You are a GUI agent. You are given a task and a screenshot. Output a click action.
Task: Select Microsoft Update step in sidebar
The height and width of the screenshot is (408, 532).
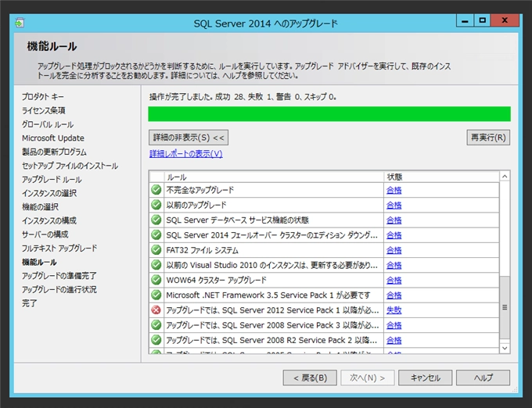(x=53, y=138)
